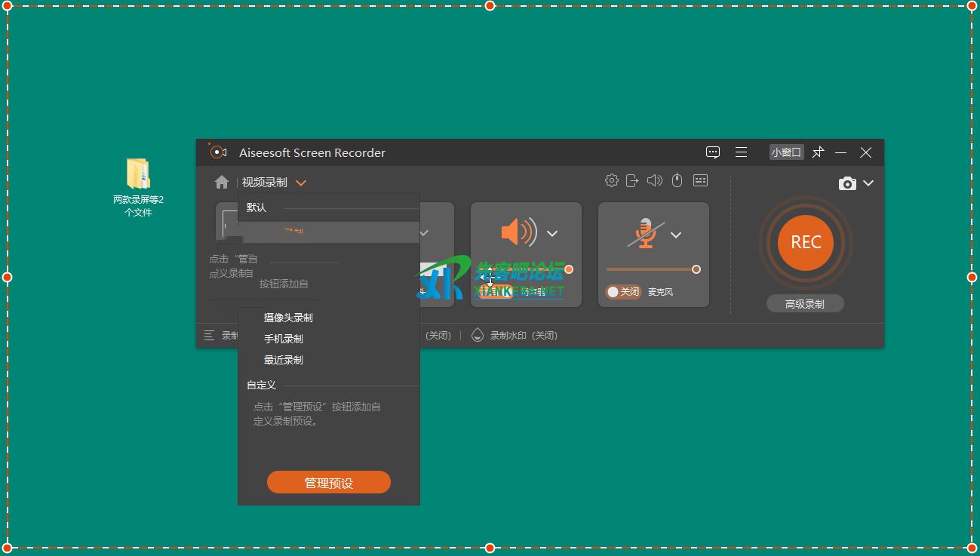Click the home icon
The width and height of the screenshot is (980, 556).
221,183
